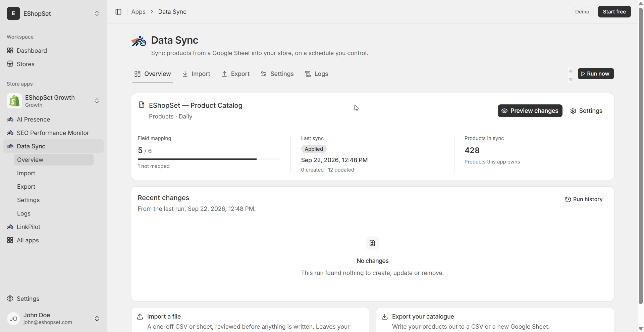Select Data Sync in sidebar
This screenshot has width=644, height=332.
pyautogui.click(x=54, y=146)
